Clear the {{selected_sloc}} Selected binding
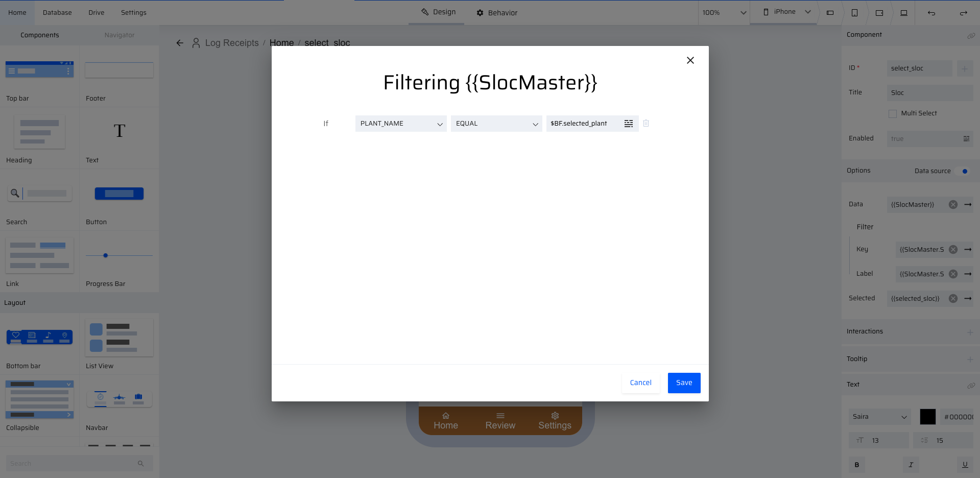This screenshot has width=980, height=478. click(x=953, y=299)
